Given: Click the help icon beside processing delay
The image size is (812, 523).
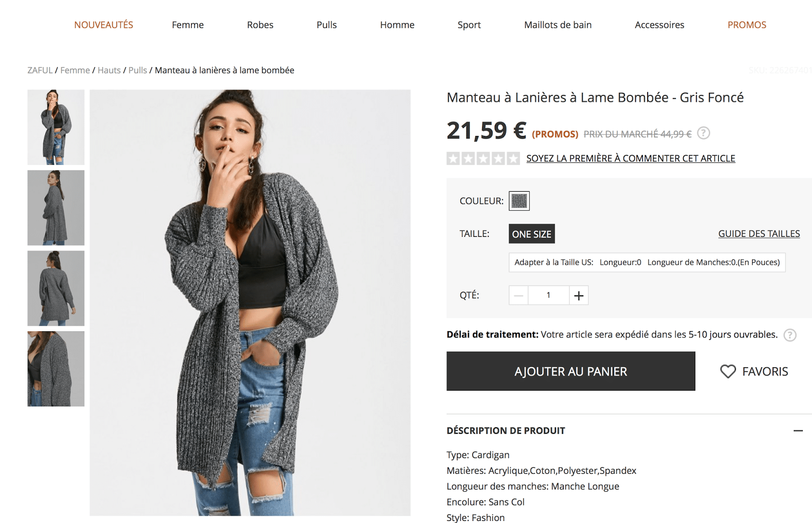Looking at the screenshot, I should click(x=790, y=335).
